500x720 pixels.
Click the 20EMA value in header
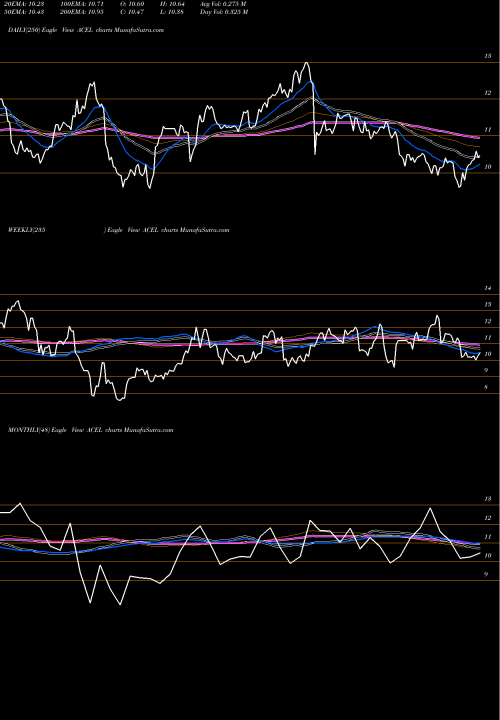click(x=24, y=4)
